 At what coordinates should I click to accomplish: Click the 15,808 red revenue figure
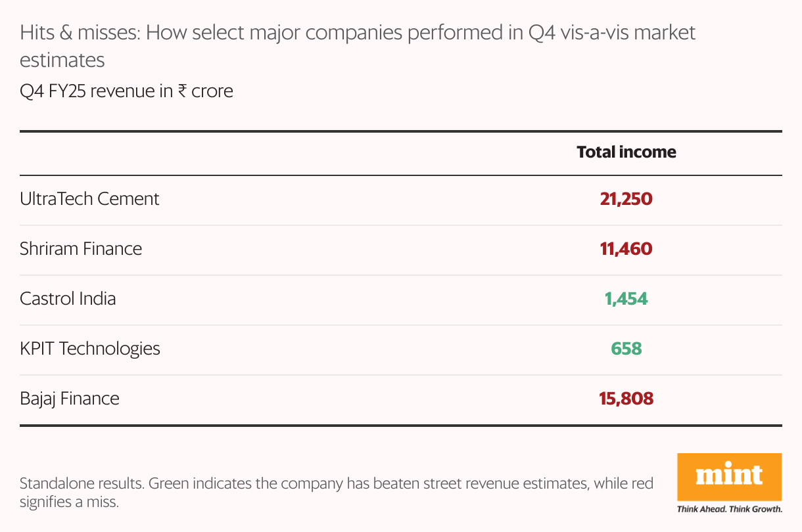click(x=626, y=399)
